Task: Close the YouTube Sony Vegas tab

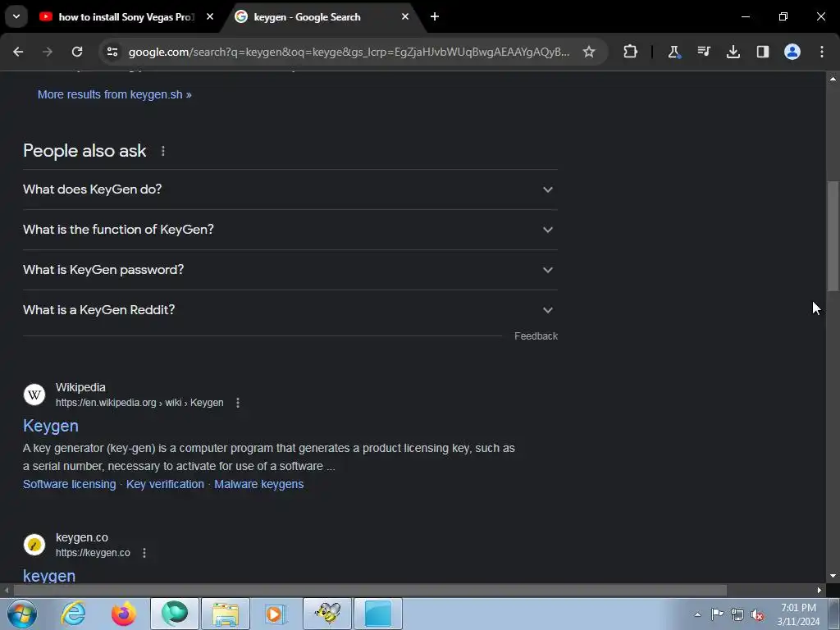Action: pos(210,16)
